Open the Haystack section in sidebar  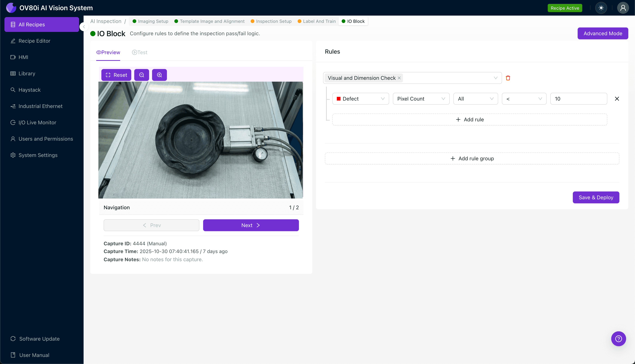(x=29, y=90)
